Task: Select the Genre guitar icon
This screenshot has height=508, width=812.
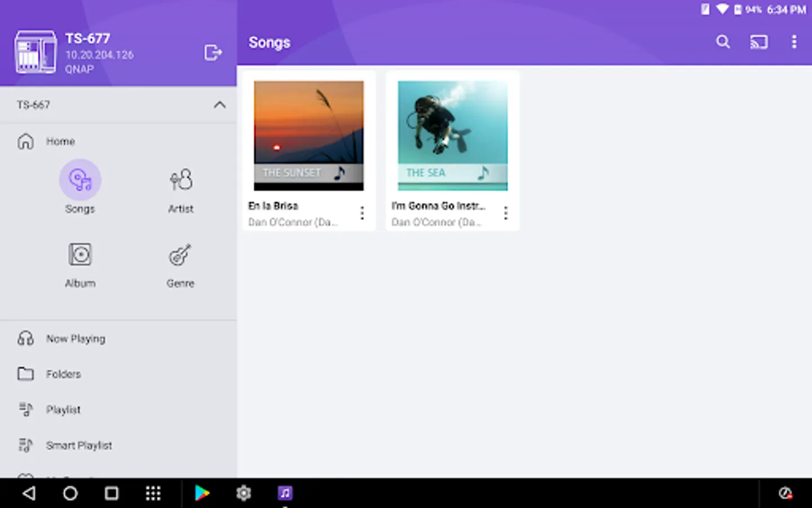Action: (180, 255)
